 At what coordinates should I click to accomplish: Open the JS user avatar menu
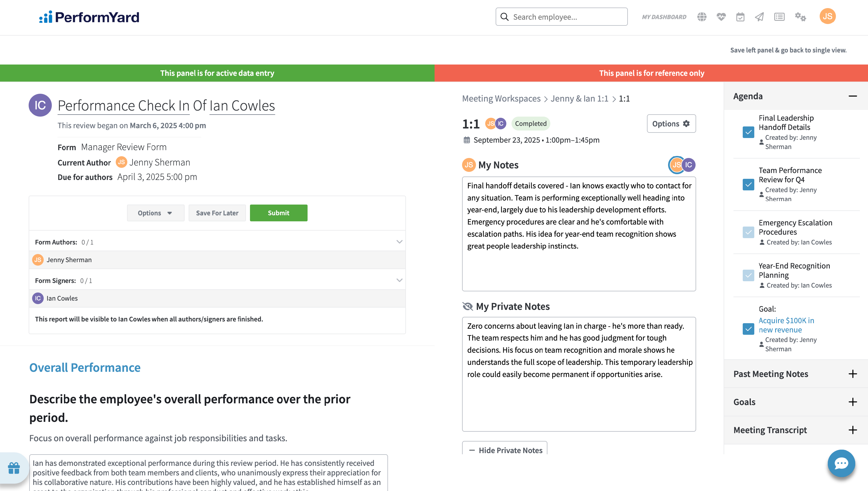pos(827,16)
